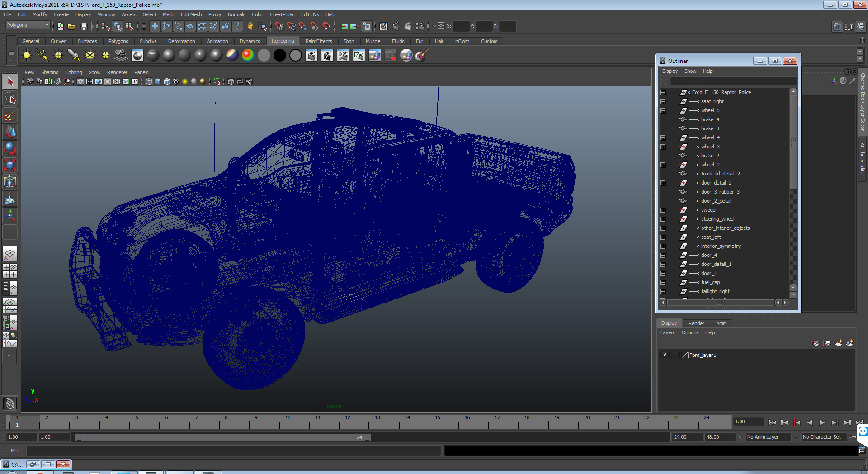
Task: Toggle lock selection icon in status line
Action: click(250, 26)
